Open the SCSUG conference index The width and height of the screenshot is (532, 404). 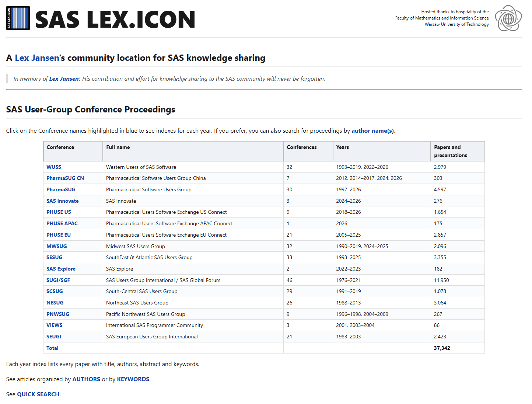click(55, 291)
